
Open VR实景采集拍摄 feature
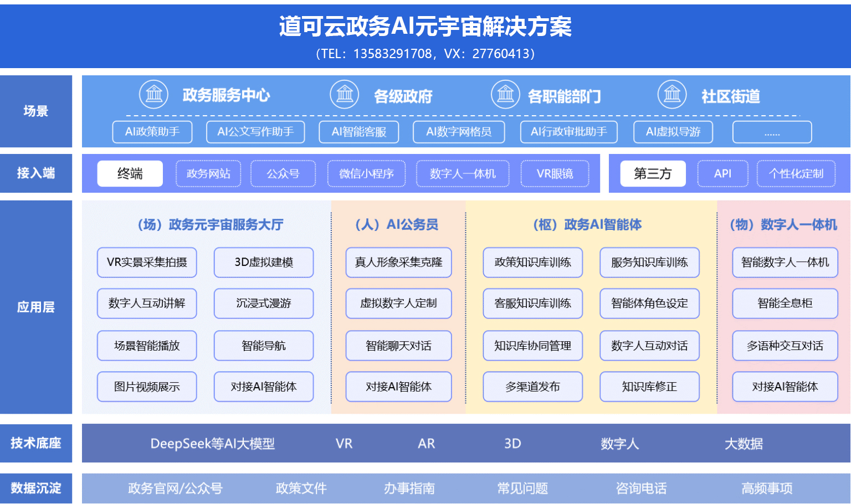point(147,263)
